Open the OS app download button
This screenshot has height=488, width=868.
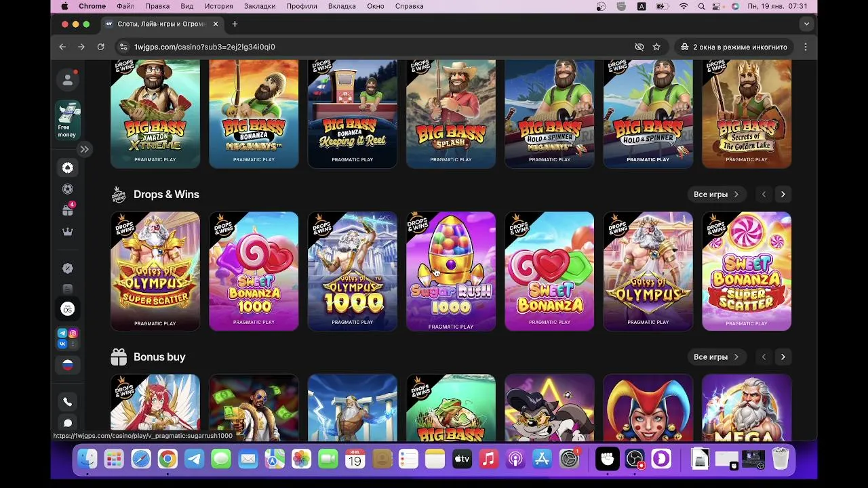(x=68, y=309)
